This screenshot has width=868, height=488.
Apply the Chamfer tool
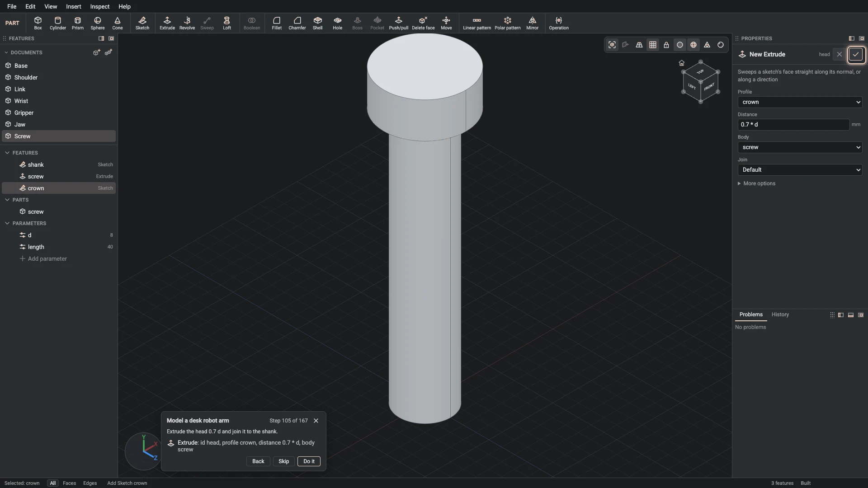tap(297, 23)
